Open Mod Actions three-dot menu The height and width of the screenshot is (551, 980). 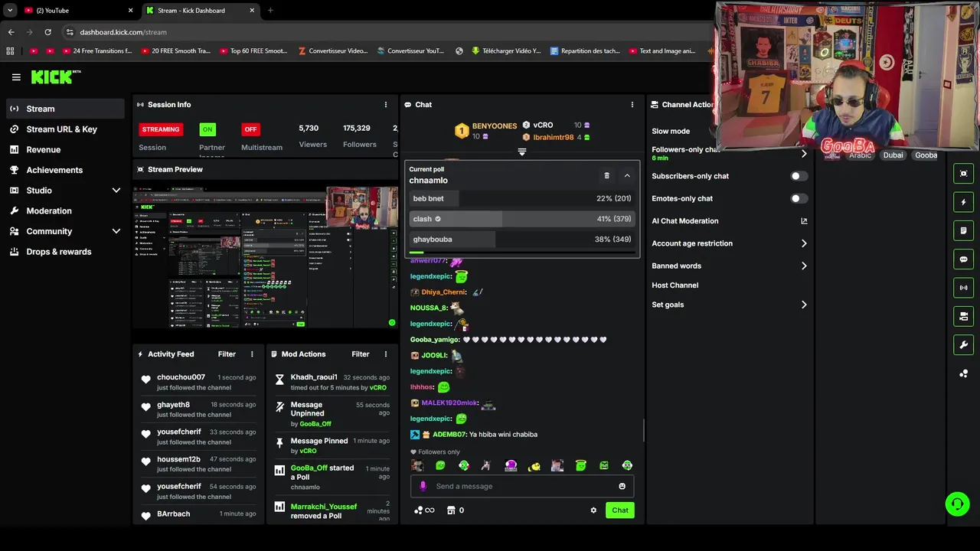pos(386,354)
